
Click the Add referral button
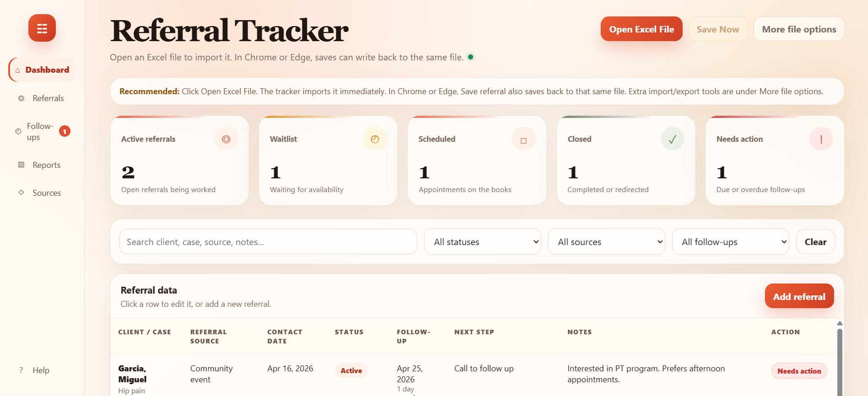click(x=799, y=296)
